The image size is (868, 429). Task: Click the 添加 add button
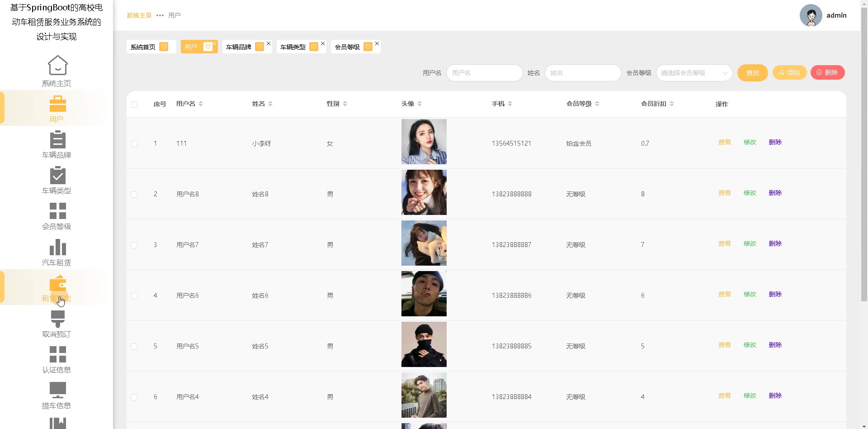click(x=789, y=72)
